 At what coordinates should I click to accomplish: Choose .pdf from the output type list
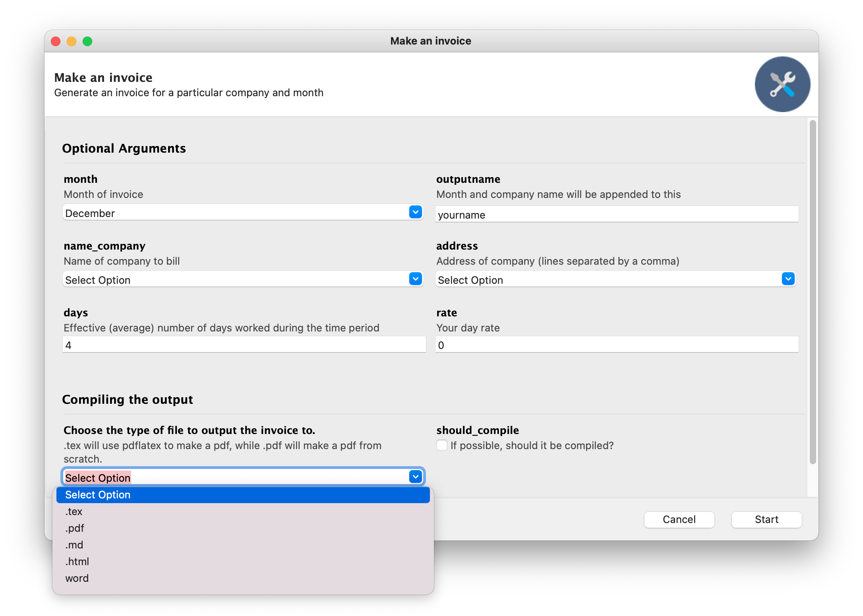click(75, 528)
